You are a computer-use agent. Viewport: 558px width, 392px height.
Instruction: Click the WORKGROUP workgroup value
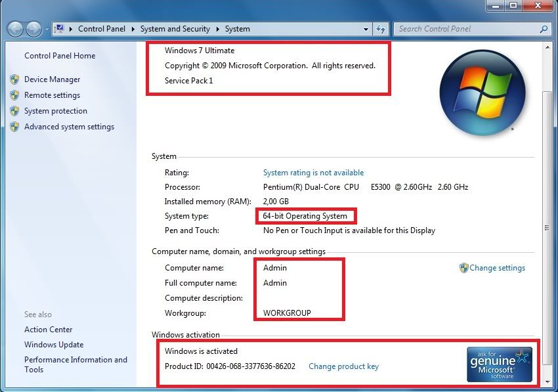287,313
